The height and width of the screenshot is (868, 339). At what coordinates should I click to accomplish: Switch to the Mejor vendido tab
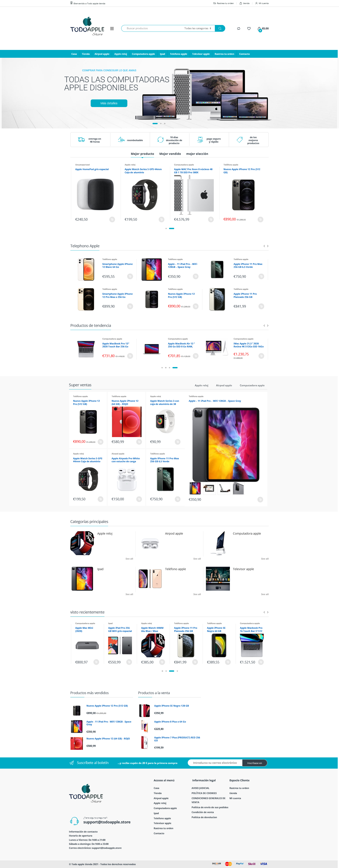click(x=170, y=154)
